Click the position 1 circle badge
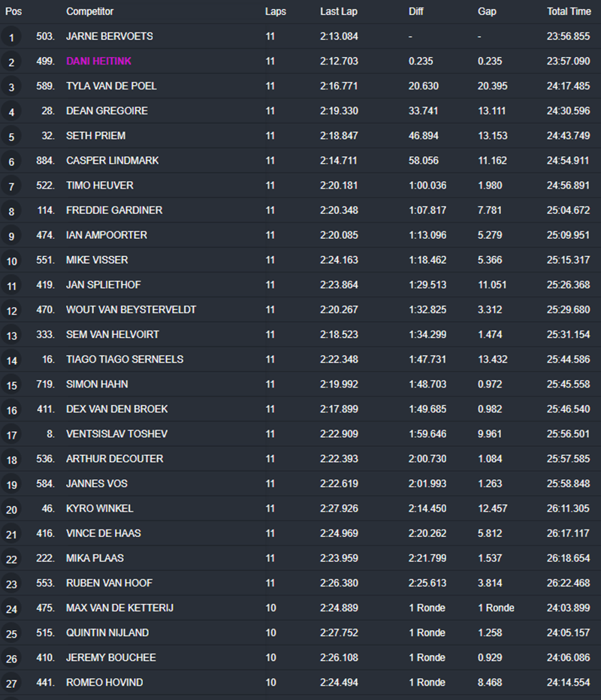This screenshot has width=601, height=700. 11,37
